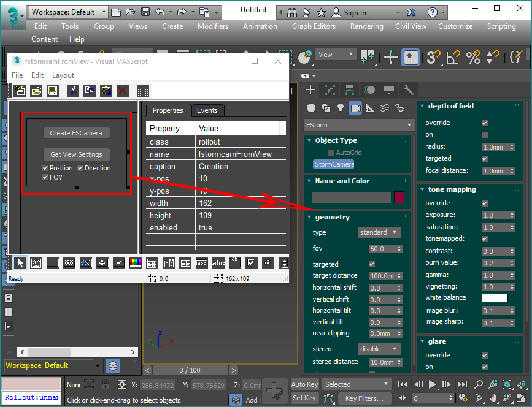Image resolution: width=532 pixels, height=407 pixels.
Task: Play animation in playback controls
Action: [x=432, y=384]
